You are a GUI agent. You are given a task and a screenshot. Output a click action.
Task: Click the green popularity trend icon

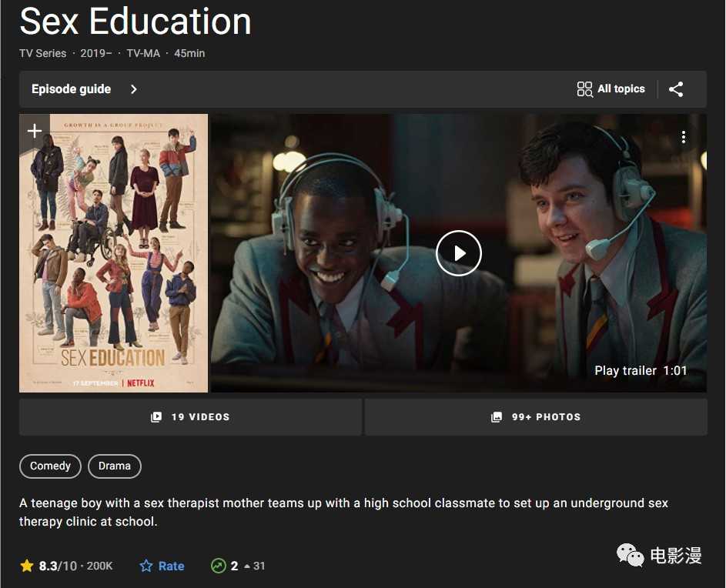point(218,566)
